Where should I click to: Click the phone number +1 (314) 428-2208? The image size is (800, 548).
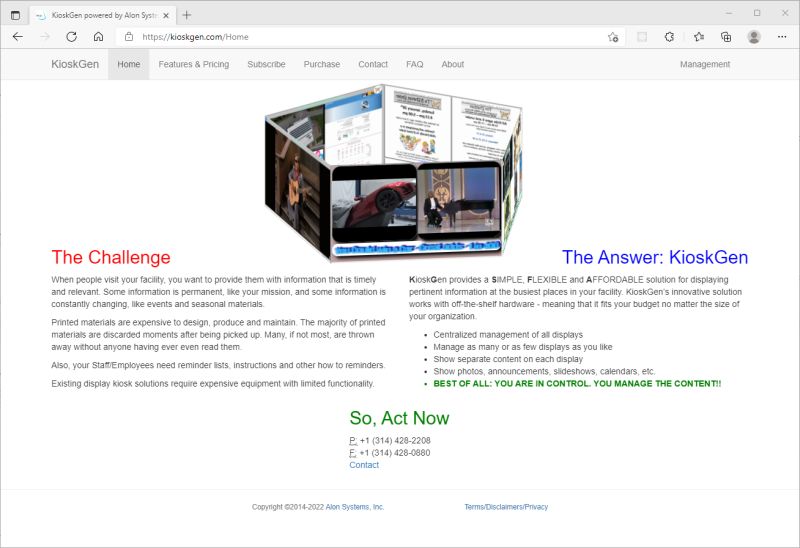click(x=395, y=440)
